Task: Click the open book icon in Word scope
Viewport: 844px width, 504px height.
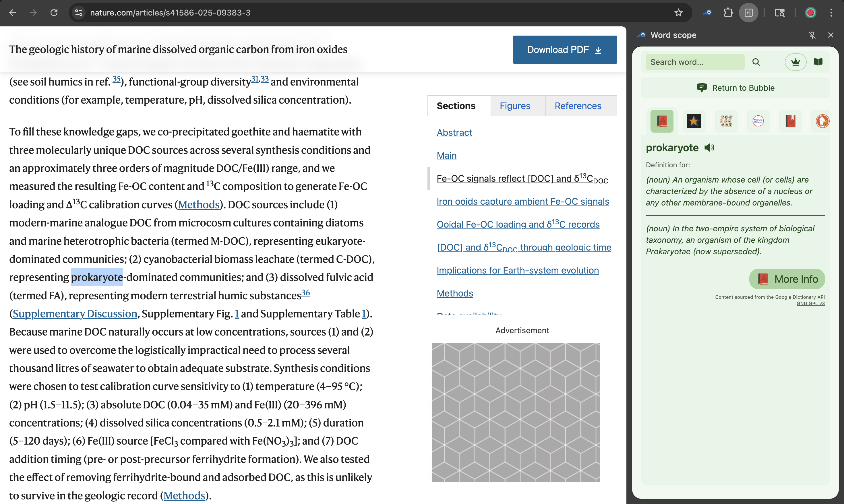Action: pyautogui.click(x=818, y=62)
